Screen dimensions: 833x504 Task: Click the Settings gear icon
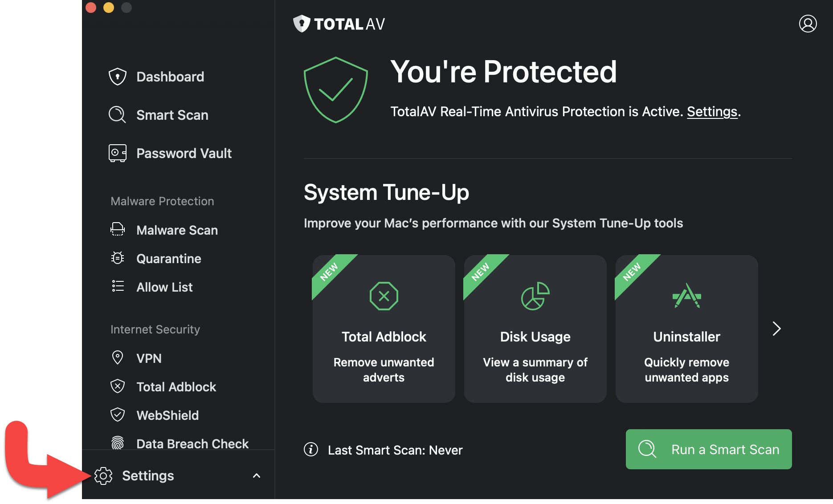coord(103,476)
